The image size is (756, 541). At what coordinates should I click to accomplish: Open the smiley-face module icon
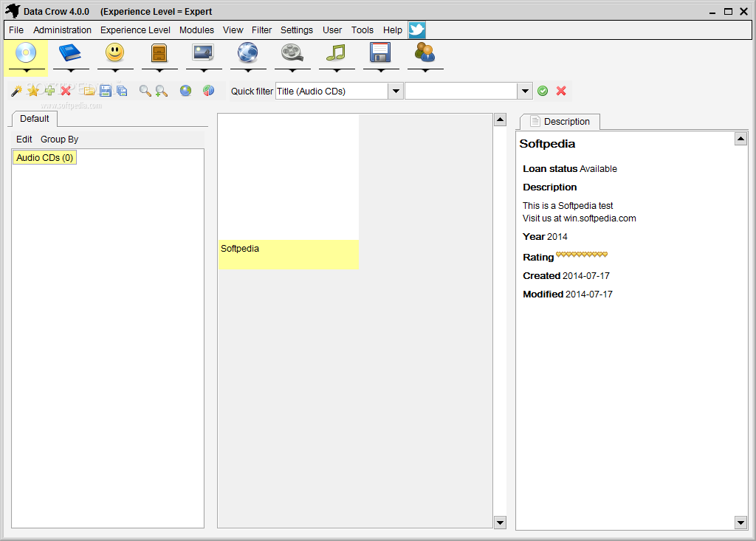(114, 52)
